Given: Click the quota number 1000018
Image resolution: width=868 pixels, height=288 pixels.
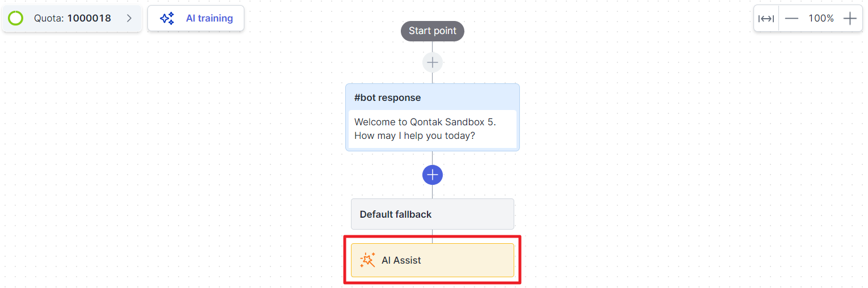Looking at the screenshot, I should coord(89,18).
